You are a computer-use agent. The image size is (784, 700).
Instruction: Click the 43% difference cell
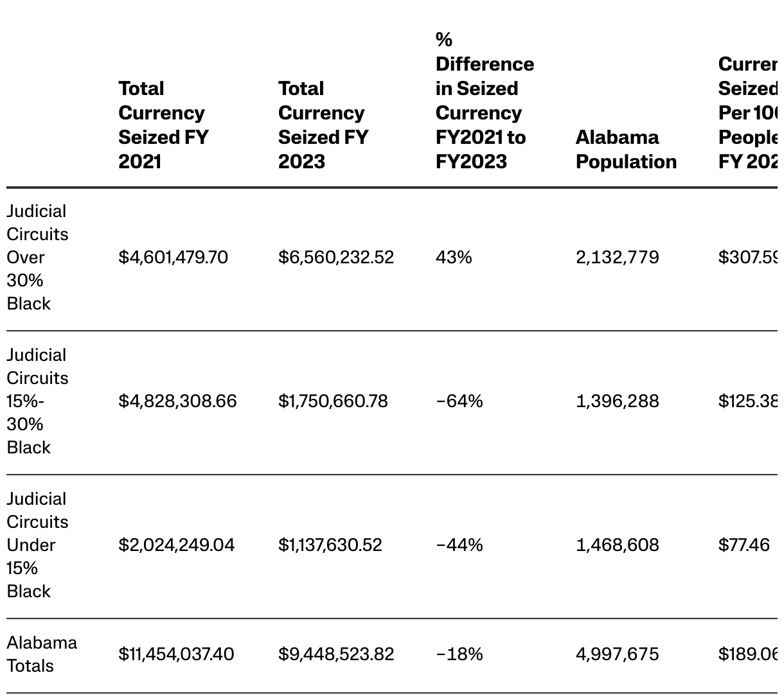(454, 257)
